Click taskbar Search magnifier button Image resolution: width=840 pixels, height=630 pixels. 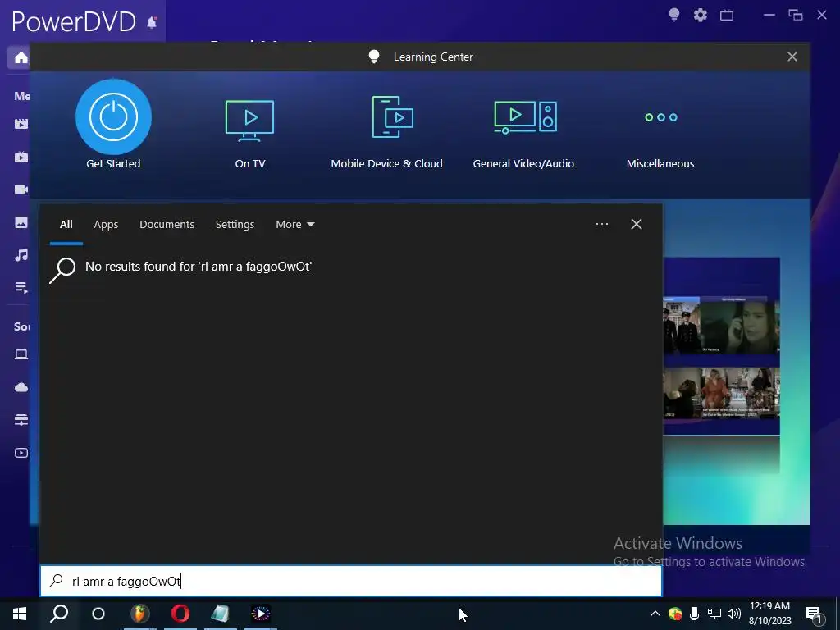point(59,614)
